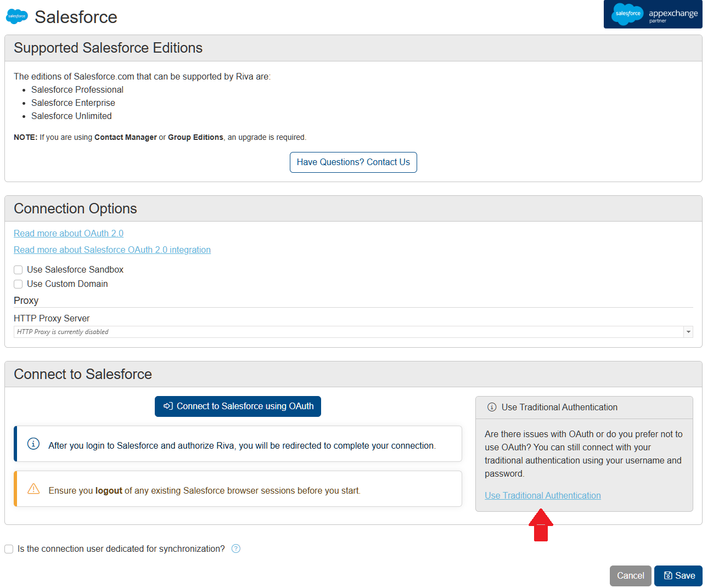Image resolution: width=713 pixels, height=588 pixels.
Task: Click the blue info icon in the redirect notice
Action: (33, 444)
